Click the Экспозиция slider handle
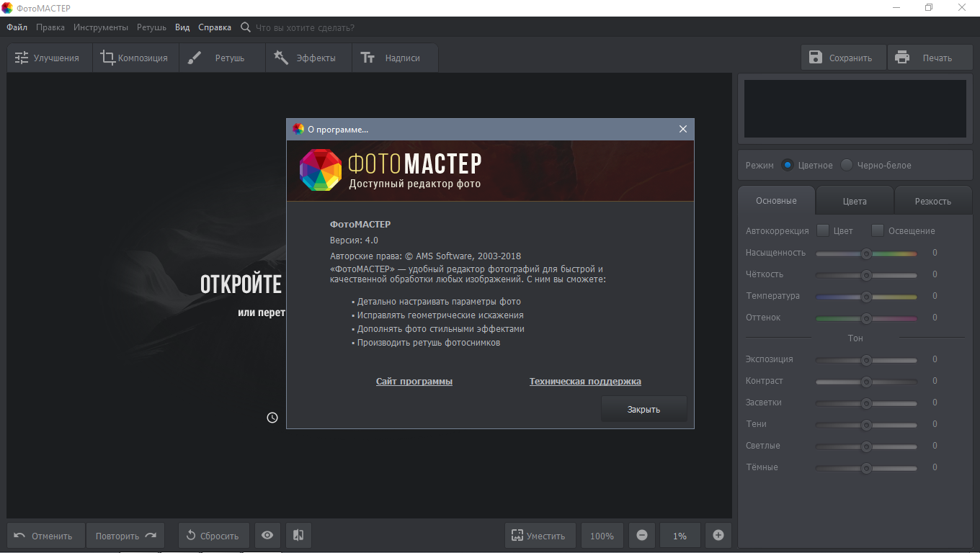 pos(866,360)
